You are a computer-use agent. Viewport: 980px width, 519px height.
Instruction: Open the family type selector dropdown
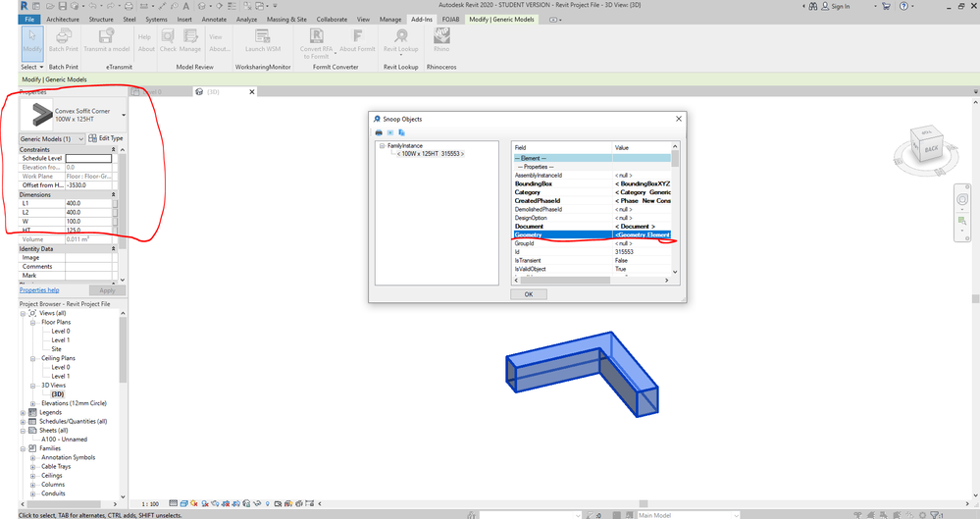click(x=124, y=115)
